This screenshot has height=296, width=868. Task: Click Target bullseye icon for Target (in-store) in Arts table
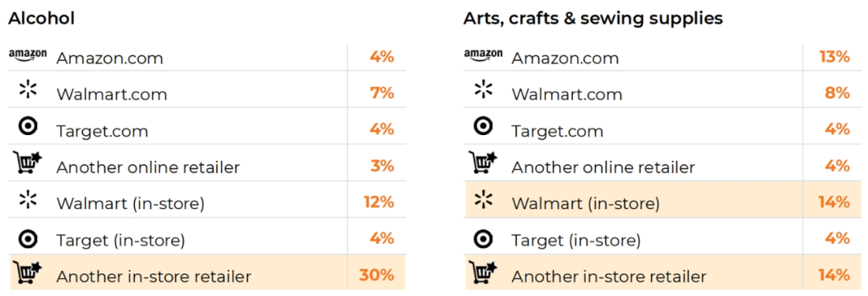(483, 237)
